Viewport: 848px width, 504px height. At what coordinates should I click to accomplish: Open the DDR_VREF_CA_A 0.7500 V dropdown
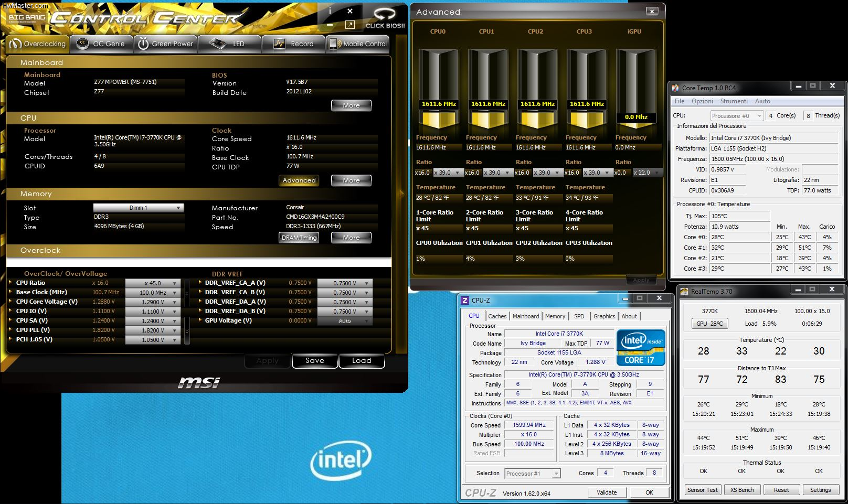point(345,283)
